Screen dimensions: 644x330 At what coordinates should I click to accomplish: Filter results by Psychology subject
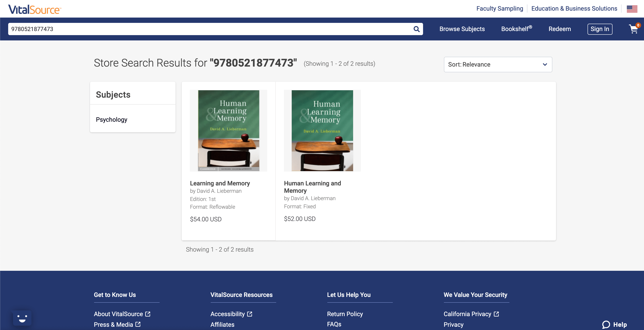tap(111, 119)
